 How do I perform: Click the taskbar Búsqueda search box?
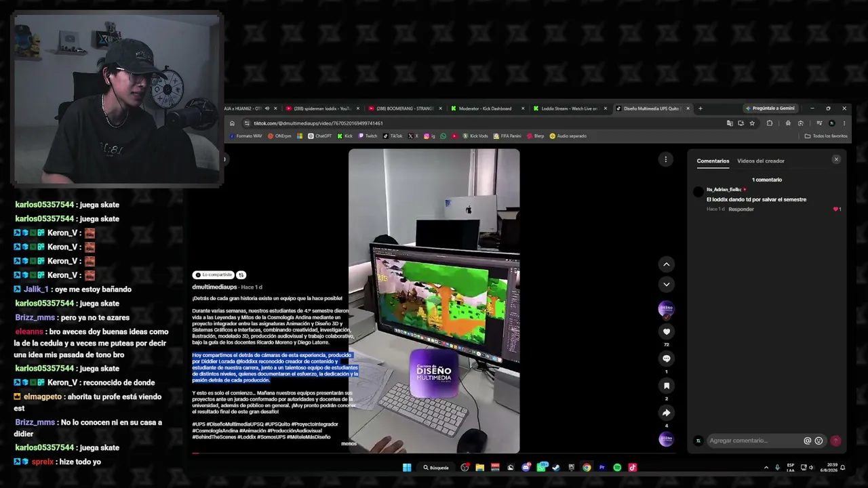pyautogui.click(x=436, y=467)
